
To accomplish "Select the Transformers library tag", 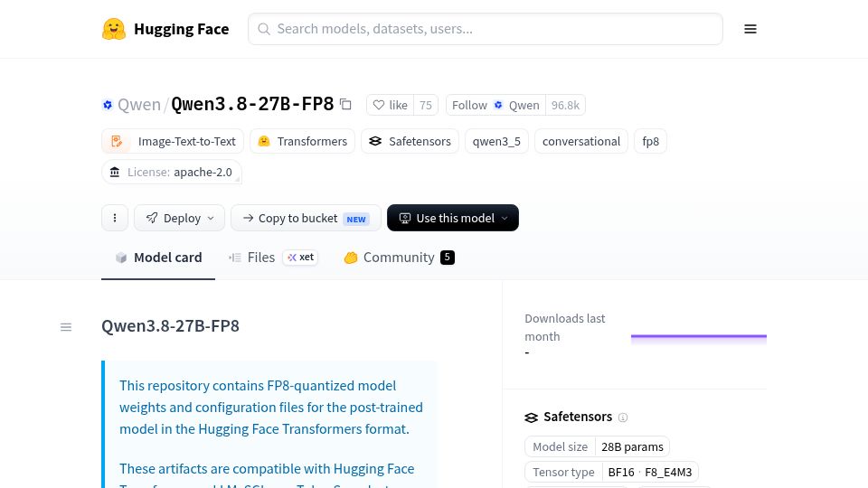I will tap(302, 141).
